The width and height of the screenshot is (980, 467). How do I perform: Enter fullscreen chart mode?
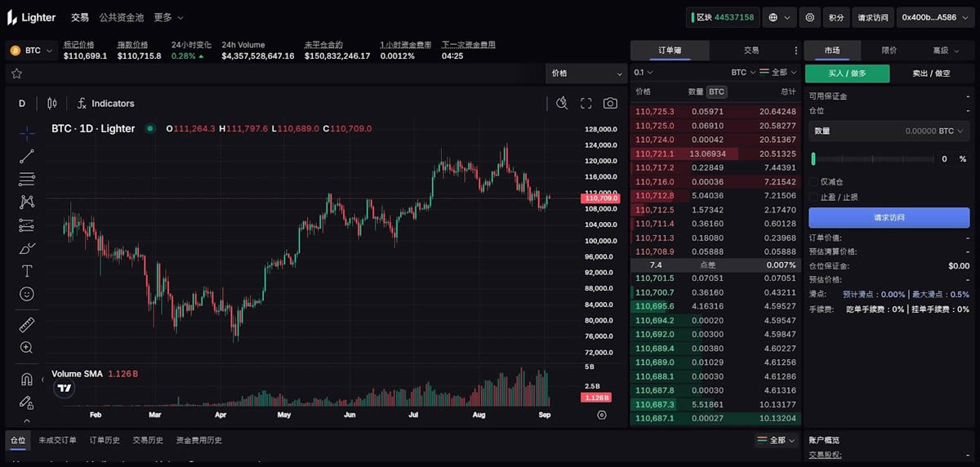coord(586,104)
